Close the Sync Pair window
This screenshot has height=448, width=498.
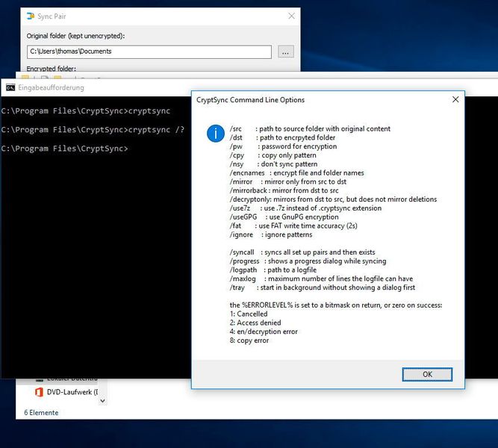pos(291,16)
